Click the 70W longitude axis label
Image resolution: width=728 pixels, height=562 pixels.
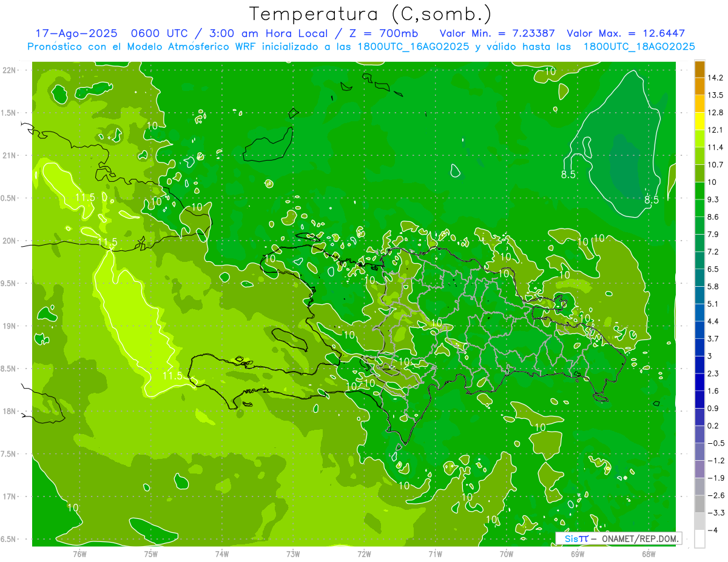(506, 554)
